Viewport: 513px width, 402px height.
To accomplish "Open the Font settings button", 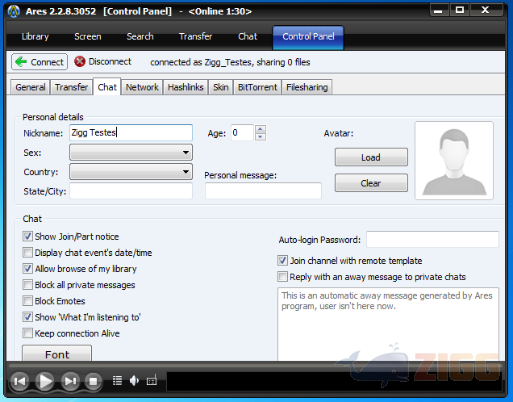I will 57,353.
